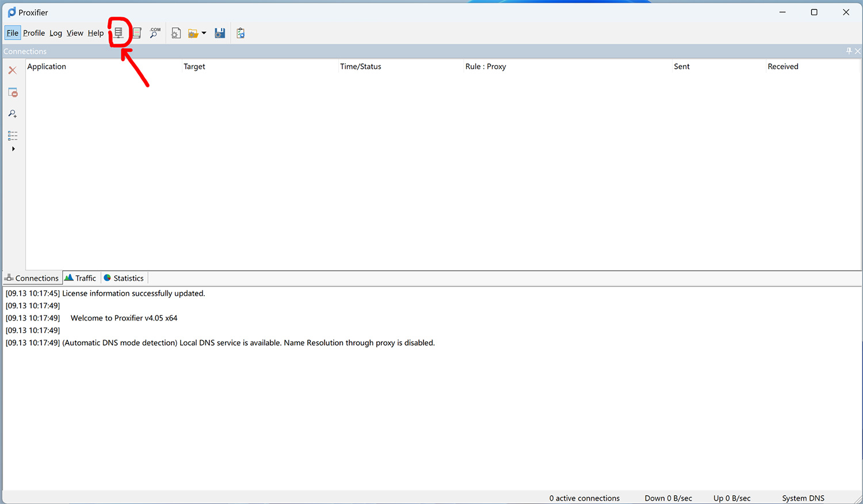Sort by the Rule : Proxy column header
This screenshot has width=863, height=504.
tap(486, 66)
